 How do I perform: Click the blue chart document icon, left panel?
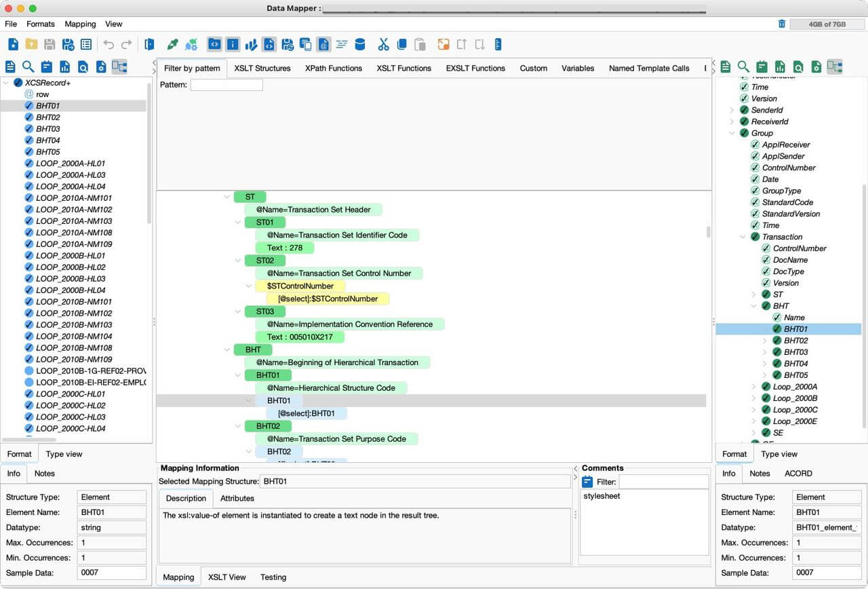click(x=64, y=66)
